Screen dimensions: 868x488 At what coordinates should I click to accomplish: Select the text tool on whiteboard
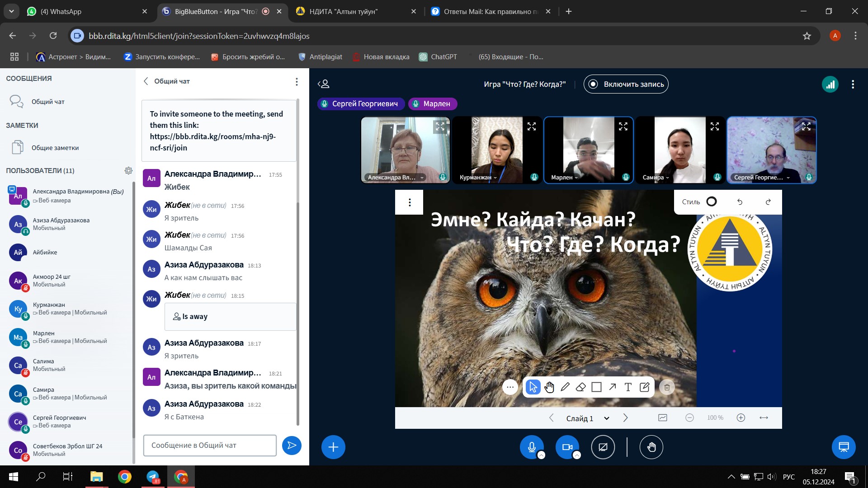(x=628, y=387)
